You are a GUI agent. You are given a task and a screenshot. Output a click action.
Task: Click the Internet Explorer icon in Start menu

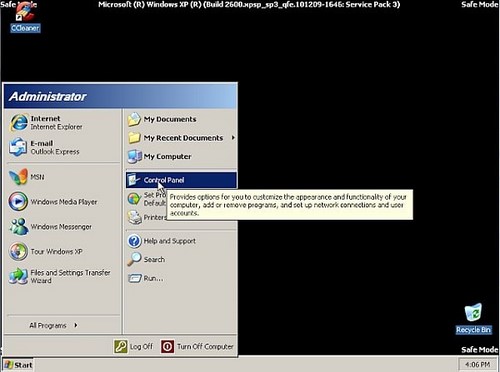click(18, 123)
